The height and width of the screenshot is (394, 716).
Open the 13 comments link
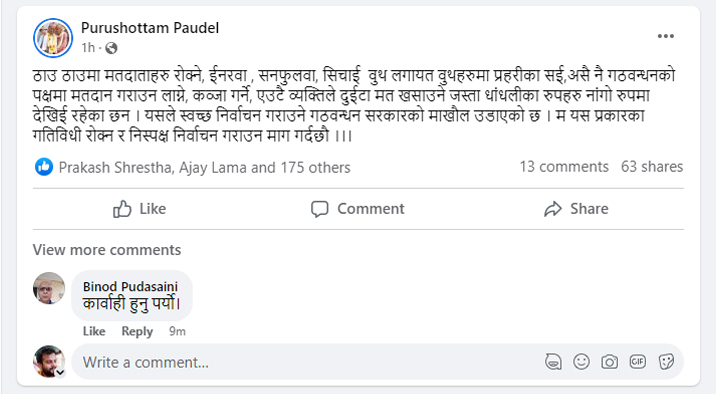[x=564, y=167]
